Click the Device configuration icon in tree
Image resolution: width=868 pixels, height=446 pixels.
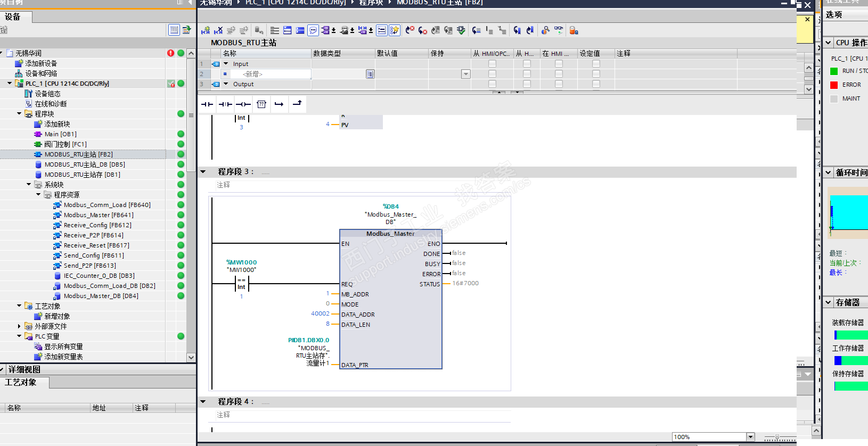(x=29, y=94)
